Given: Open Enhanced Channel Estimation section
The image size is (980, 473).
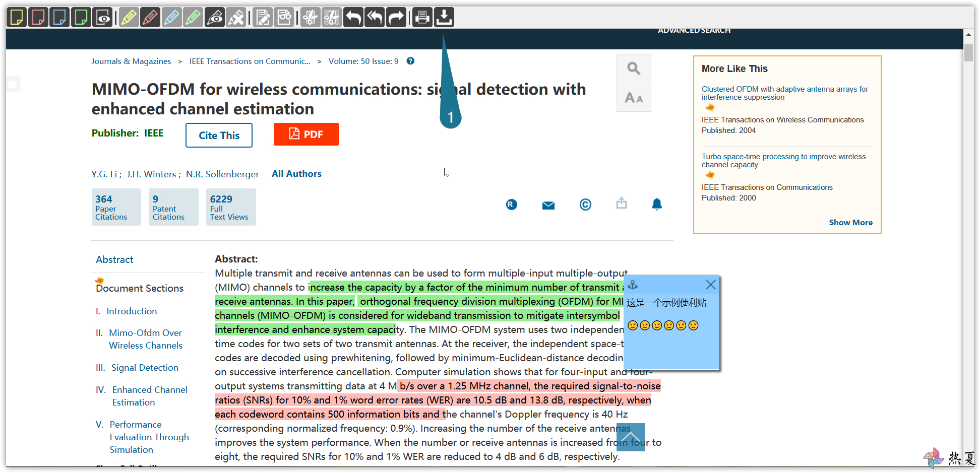Looking at the screenshot, I should [x=150, y=396].
